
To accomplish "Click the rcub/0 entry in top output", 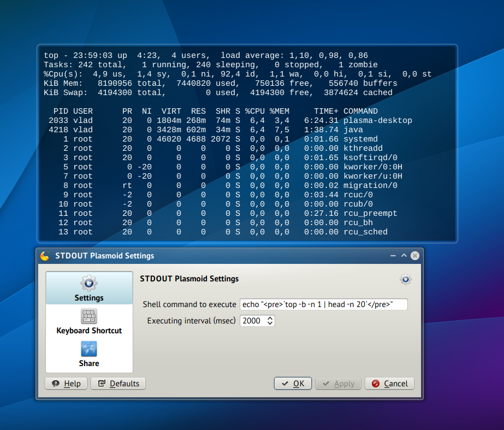I will [358, 204].
